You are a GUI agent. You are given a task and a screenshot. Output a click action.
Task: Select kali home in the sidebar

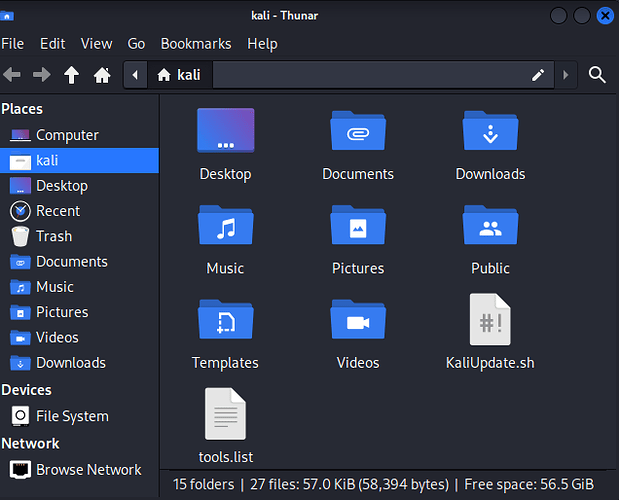(x=79, y=160)
